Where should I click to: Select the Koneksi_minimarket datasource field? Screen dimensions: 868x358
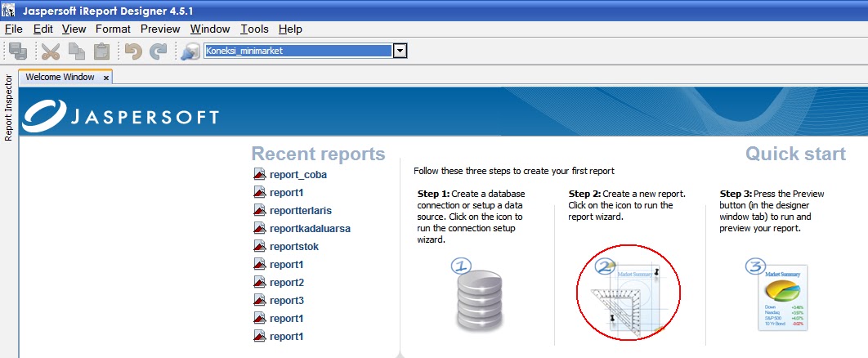click(298, 51)
